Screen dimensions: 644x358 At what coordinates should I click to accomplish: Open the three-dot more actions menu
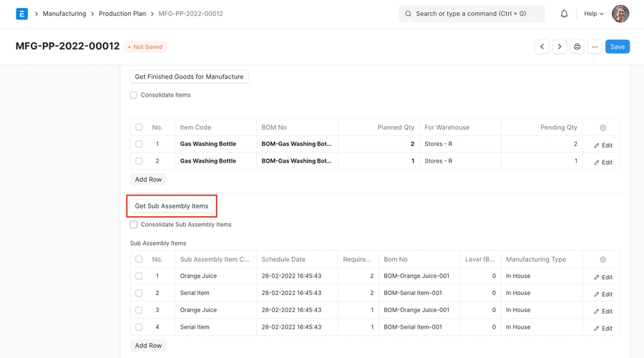pyautogui.click(x=595, y=47)
